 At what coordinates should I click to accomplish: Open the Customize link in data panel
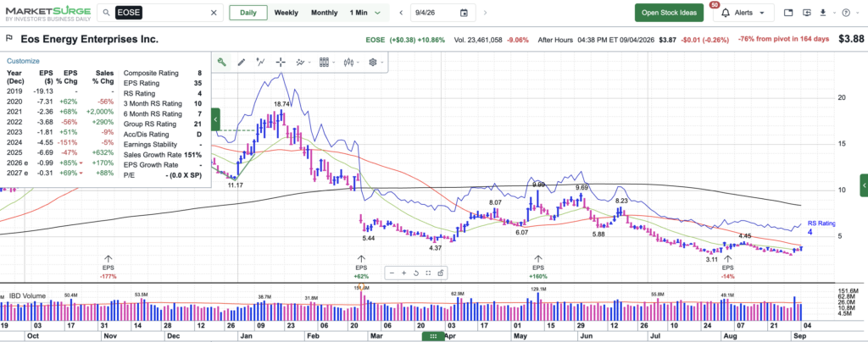[23, 61]
